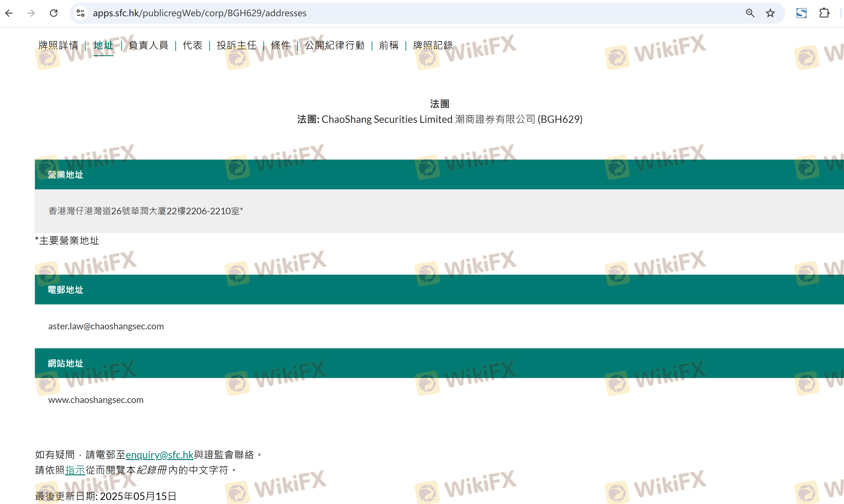Reload the page with the refresh icon
The image size is (844, 504).
coord(54,13)
